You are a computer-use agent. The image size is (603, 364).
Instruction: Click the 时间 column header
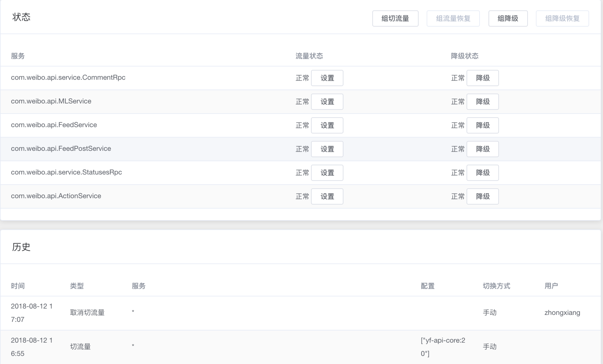coord(18,286)
